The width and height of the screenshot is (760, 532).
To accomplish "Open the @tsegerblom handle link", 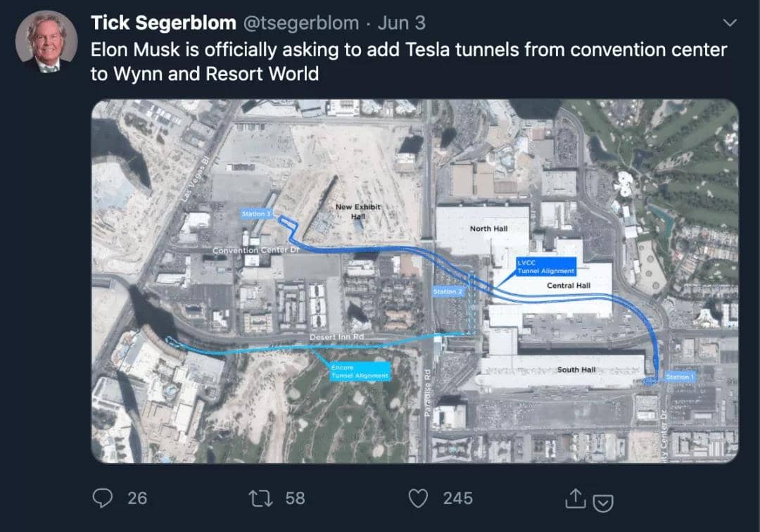I will [301, 23].
